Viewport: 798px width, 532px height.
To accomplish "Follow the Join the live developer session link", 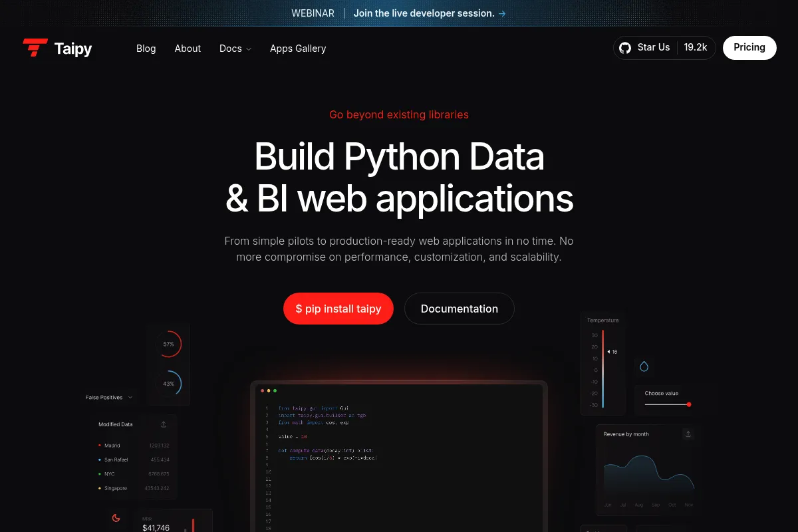I will 430,13.
